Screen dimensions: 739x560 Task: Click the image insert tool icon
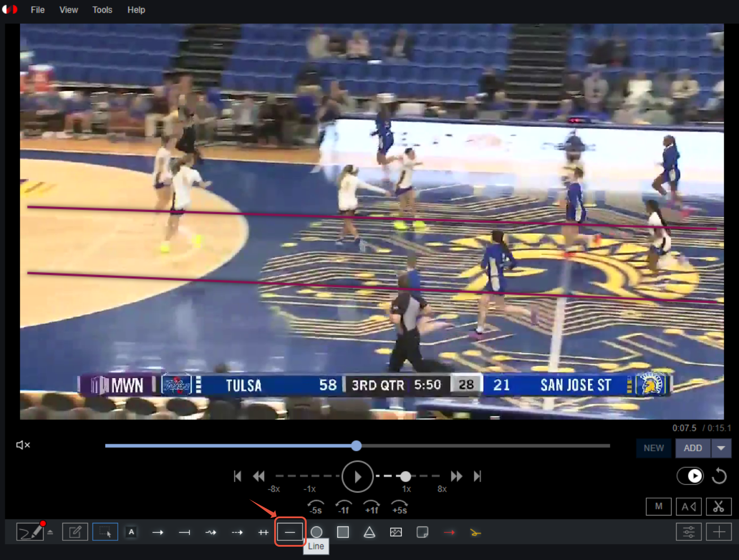click(x=396, y=532)
